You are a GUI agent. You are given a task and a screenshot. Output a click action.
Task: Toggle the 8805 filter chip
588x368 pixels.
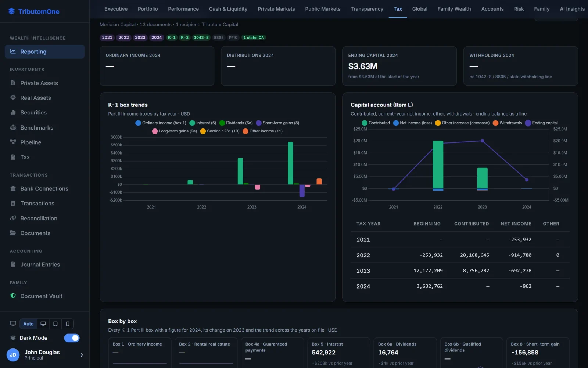pyautogui.click(x=219, y=38)
